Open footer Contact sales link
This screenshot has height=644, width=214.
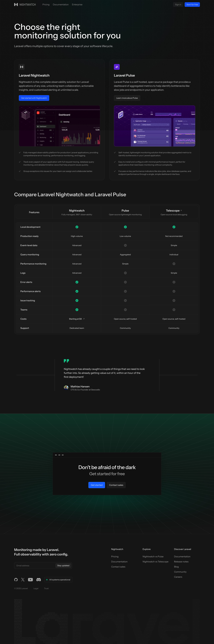[118, 567]
